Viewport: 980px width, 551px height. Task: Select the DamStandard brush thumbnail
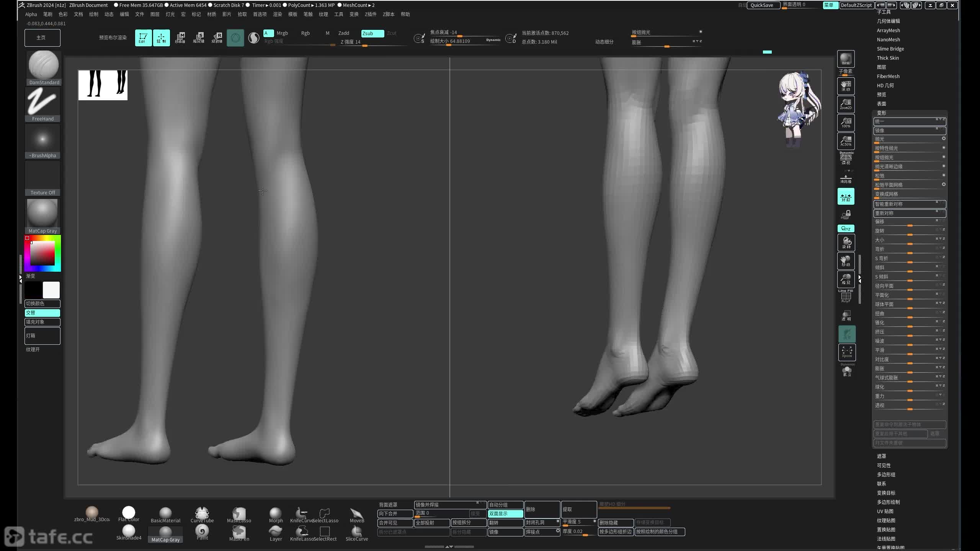tap(43, 68)
